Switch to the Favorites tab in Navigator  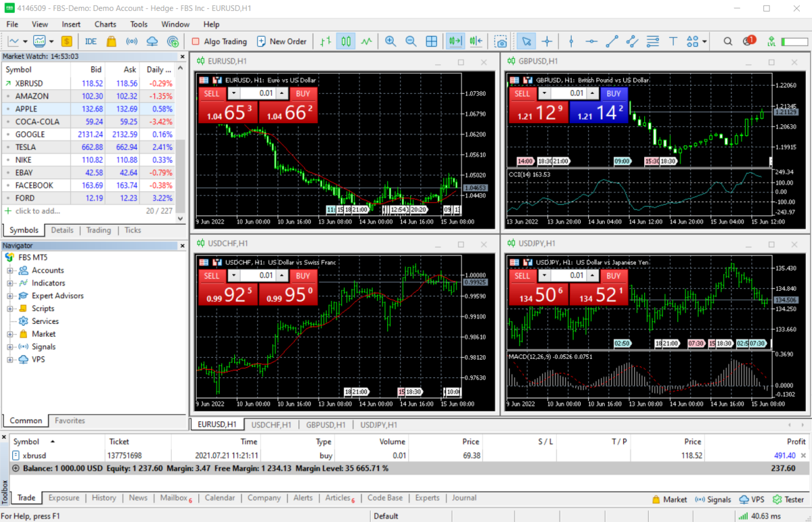click(70, 421)
